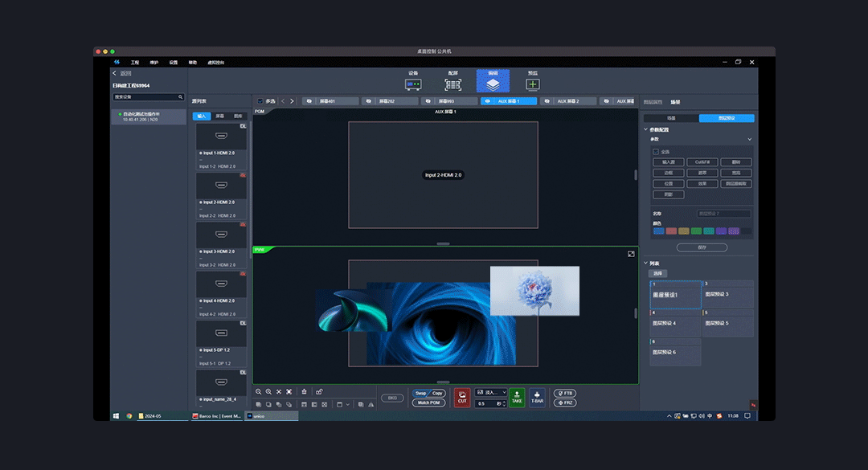Click the framed full-view icon beside the lower toolbar's four-arrow icon
The image size is (868, 470).
pyautogui.click(x=289, y=392)
